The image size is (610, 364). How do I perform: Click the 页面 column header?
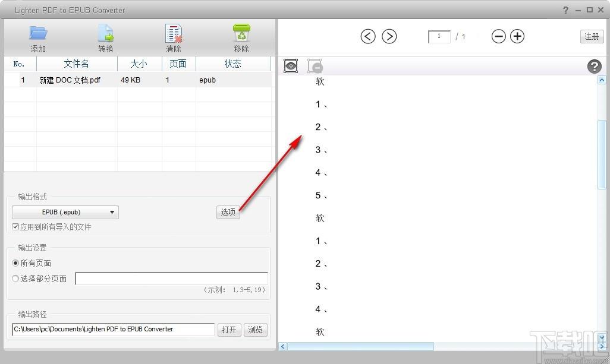tap(178, 64)
